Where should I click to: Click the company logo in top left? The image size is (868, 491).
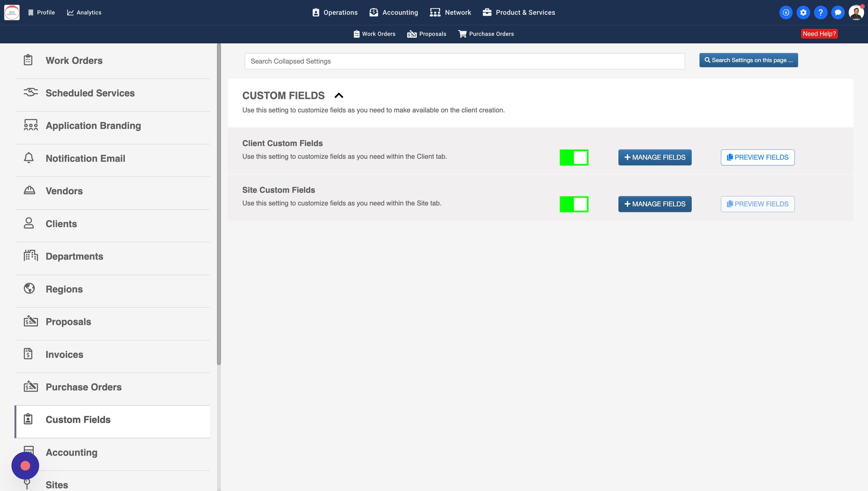[12, 12]
